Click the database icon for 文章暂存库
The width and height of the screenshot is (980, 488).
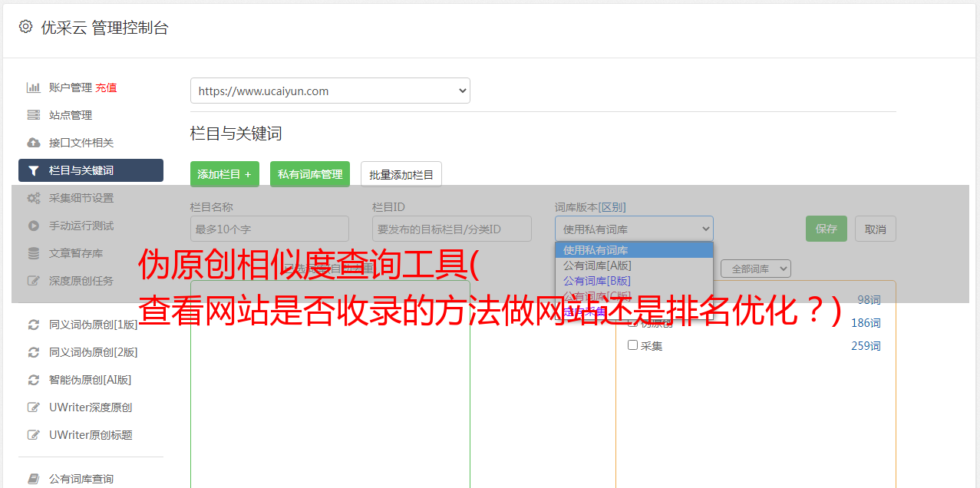tap(34, 253)
